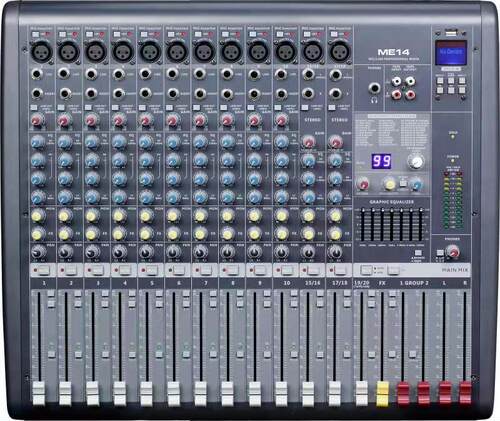Click the yellow FX fader cap
The width and height of the screenshot is (500, 421).
[383, 394]
